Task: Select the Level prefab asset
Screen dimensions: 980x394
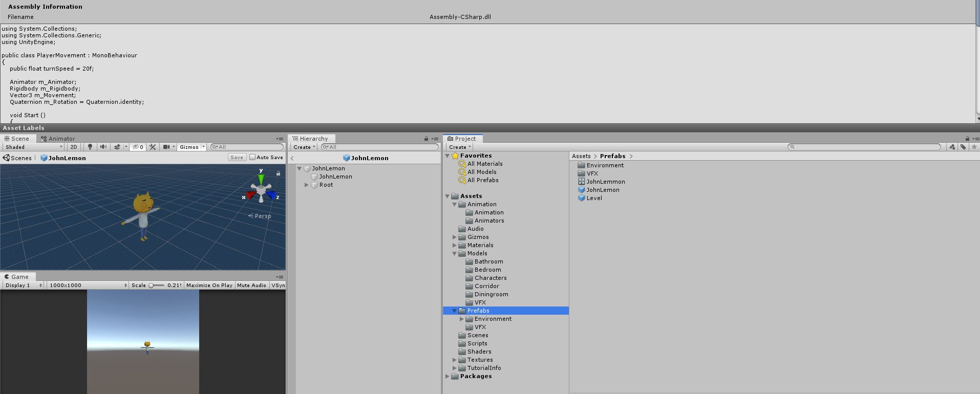Action: (x=590, y=198)
